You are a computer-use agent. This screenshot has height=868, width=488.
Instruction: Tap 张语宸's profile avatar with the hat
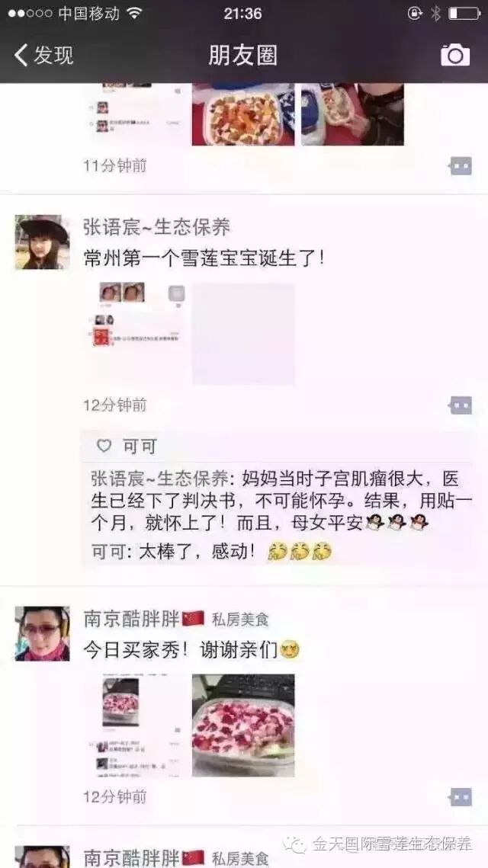point(42,242)
